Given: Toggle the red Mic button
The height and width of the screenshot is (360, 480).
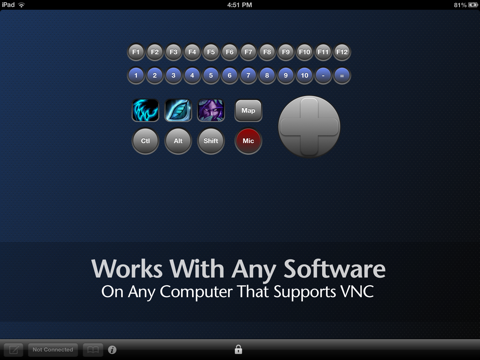Looking at the screenshot, I should coord(248,141).
